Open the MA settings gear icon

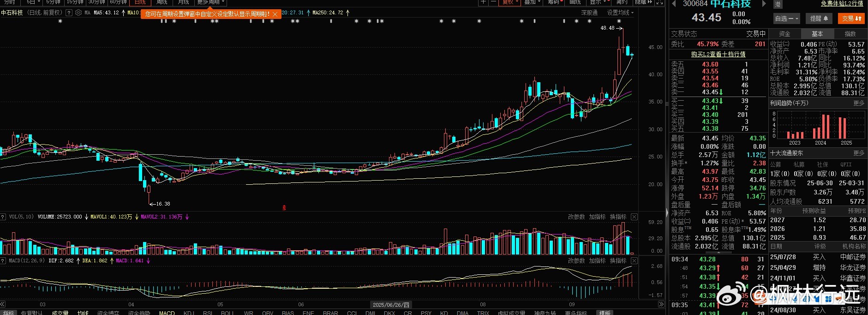tap(78, 13)
